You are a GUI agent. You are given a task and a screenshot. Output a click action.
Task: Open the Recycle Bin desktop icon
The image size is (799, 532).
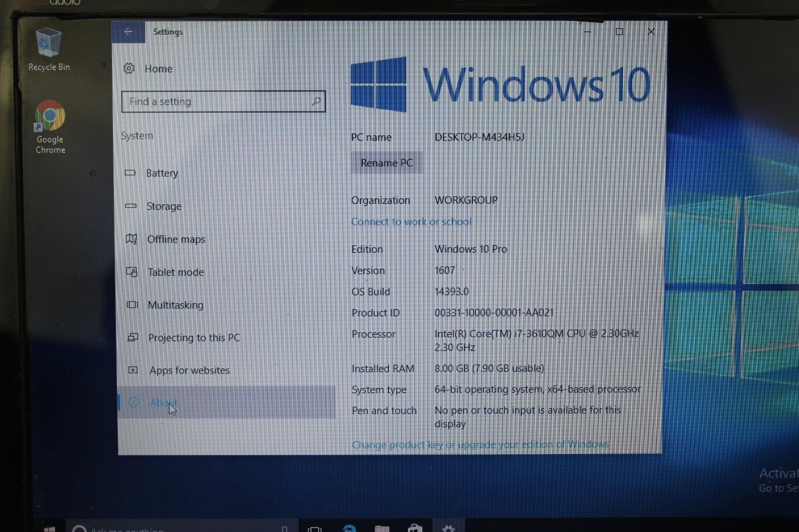tap(48, 50)
